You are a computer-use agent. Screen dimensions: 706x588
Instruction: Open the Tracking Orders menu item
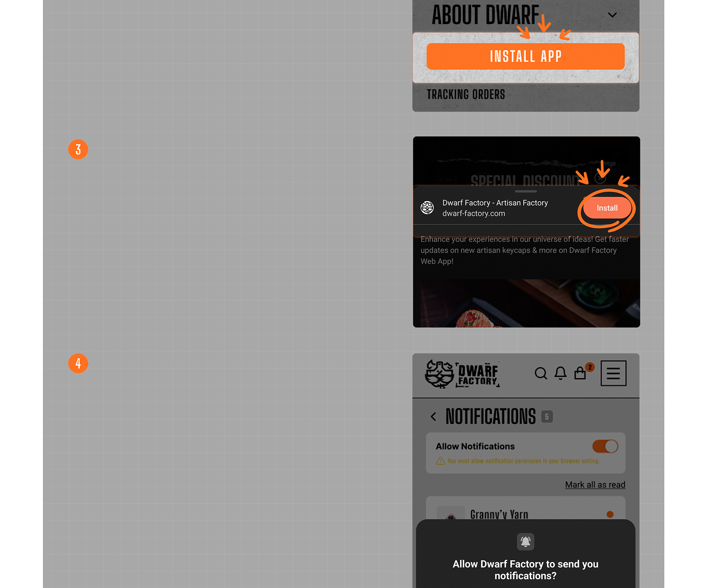pos(466,95)
